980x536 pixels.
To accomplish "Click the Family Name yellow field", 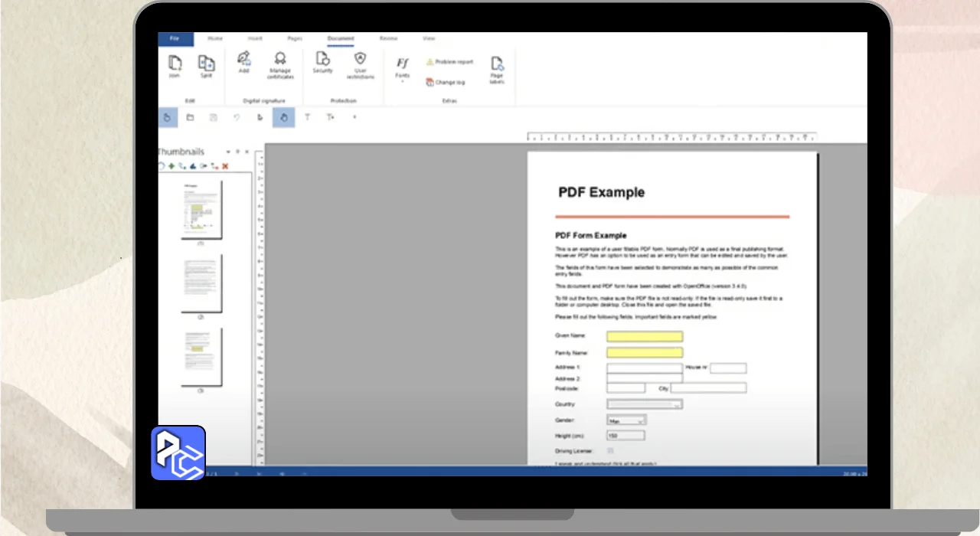I will click(645, 352).
